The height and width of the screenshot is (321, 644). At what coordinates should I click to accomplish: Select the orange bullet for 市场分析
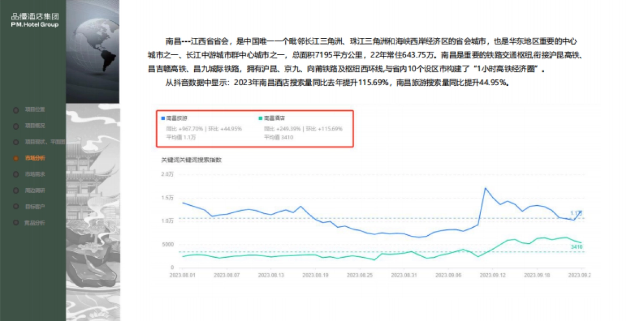pos(16,158)
